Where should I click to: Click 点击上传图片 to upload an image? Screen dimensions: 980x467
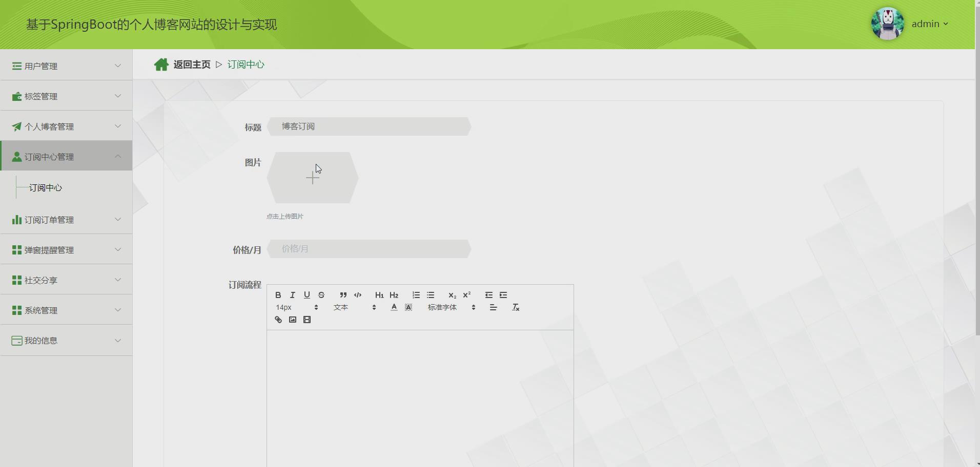tap(284, 216)
